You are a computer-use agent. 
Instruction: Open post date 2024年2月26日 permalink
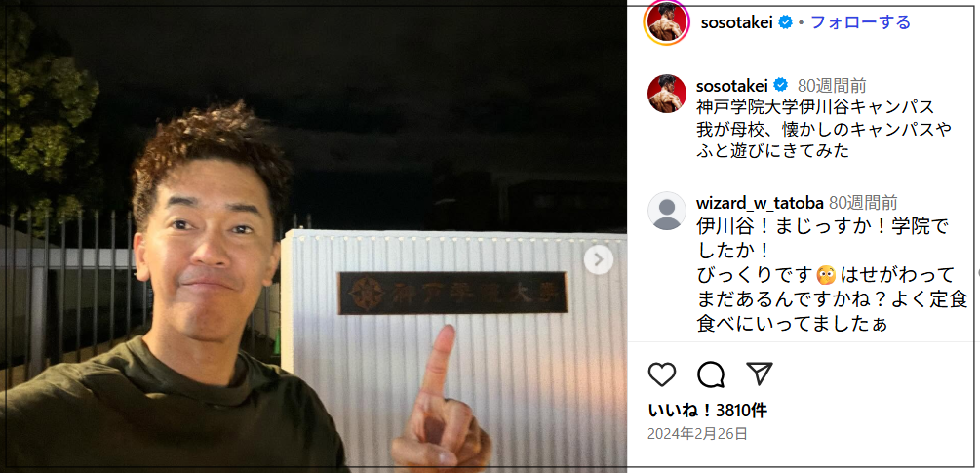tap(697, 433)
